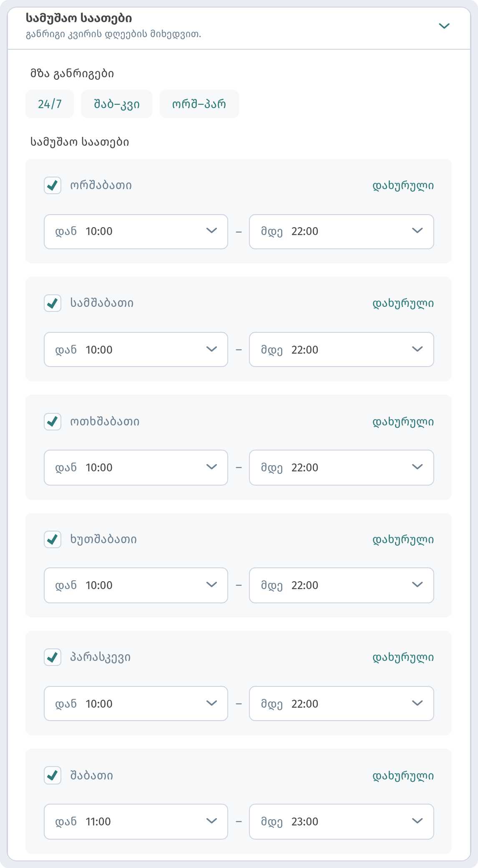Uncheck the პარასკევი checkbox
This screenshot has width=478, height=868.
[53, 657]
